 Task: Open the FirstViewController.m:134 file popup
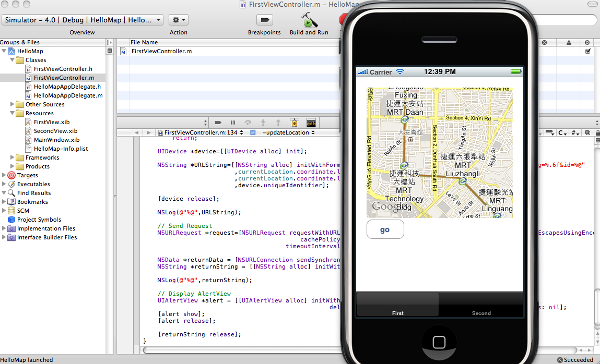coord(201,132)
